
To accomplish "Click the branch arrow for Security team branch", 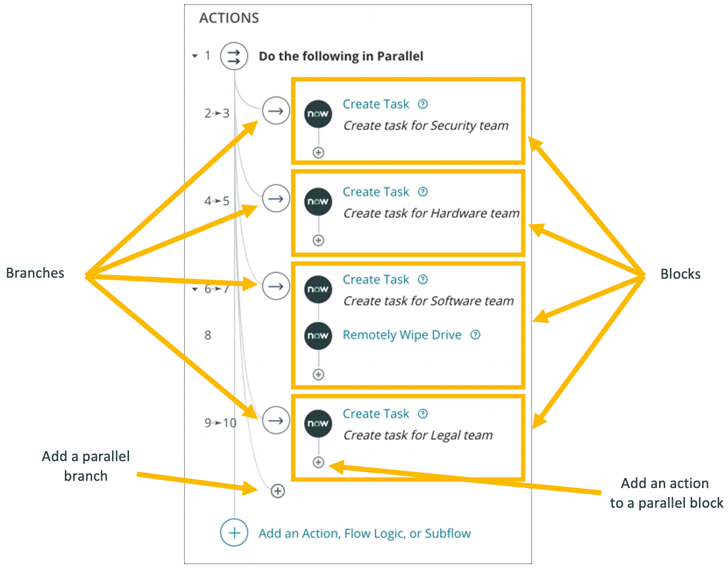I will (275, 110).
